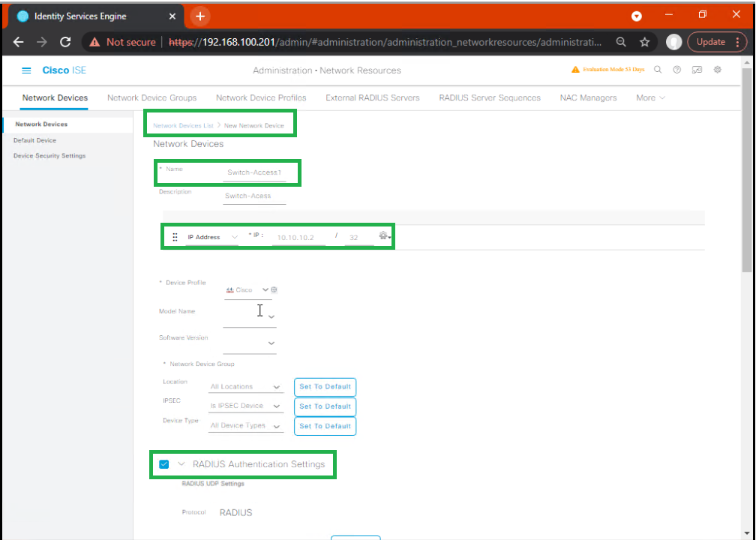Click the globe icon next to Device Profile
Image resolution: width=756 pixels, height=540 pixels.
(x=274, y=289)
